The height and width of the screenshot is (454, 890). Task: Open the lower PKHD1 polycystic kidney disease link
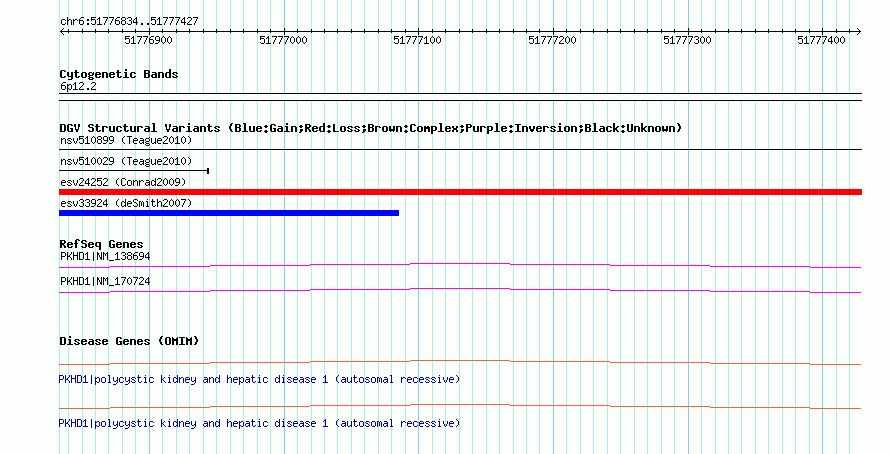259,423
